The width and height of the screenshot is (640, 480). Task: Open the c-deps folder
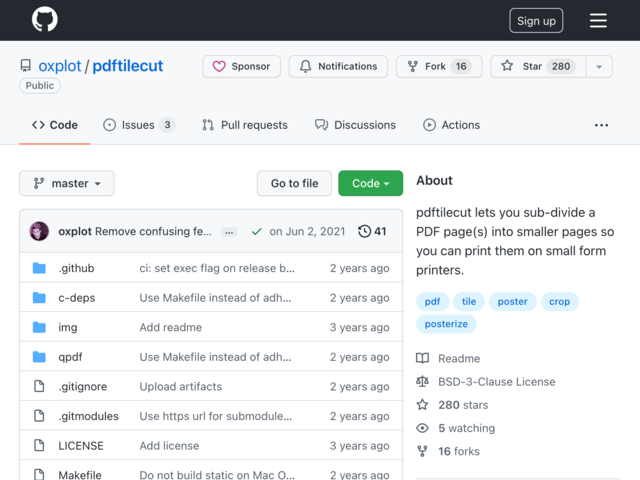pos(77,298)
